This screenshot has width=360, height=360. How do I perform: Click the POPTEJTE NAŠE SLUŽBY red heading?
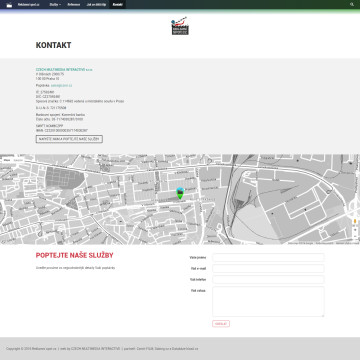pos(75,256)
